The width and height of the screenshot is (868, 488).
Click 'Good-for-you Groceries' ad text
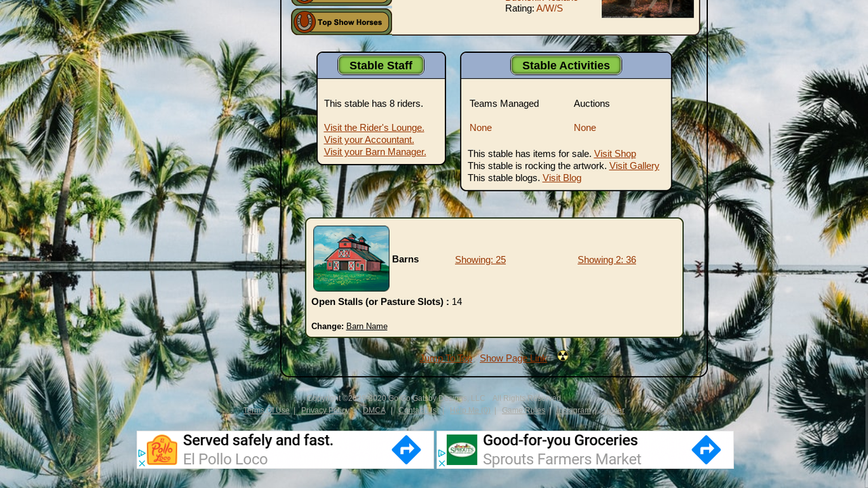pos(560,441)
